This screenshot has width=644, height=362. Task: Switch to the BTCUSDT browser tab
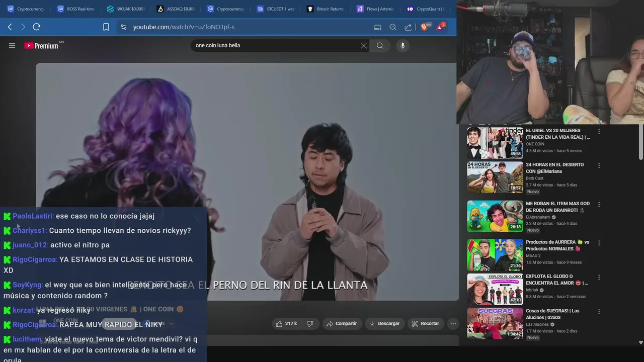(275, 9)
